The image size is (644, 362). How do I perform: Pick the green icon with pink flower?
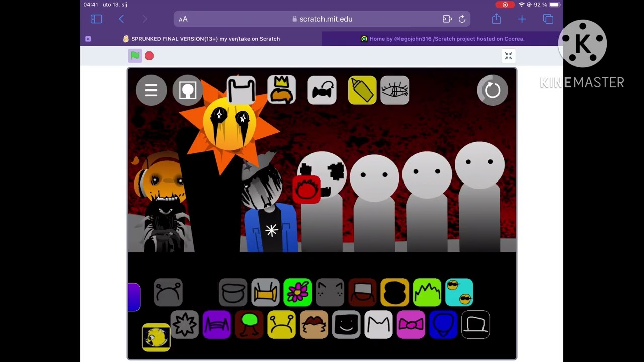[x=298, y=292]
